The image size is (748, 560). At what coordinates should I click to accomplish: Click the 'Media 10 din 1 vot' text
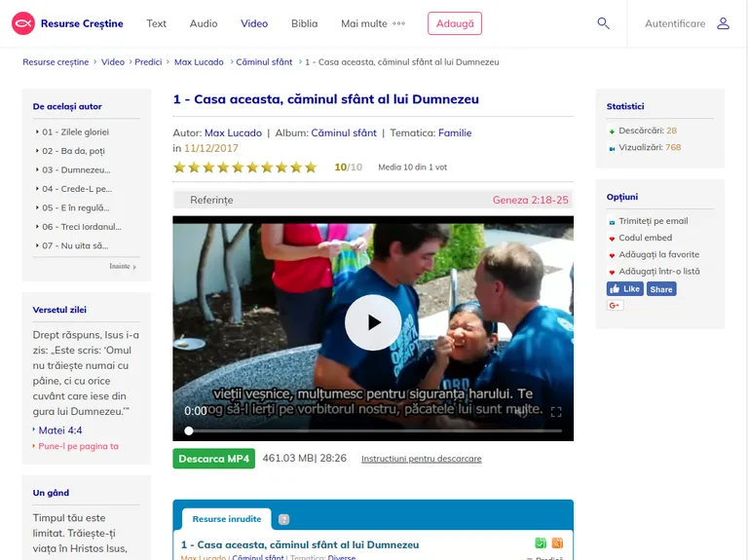413,168
